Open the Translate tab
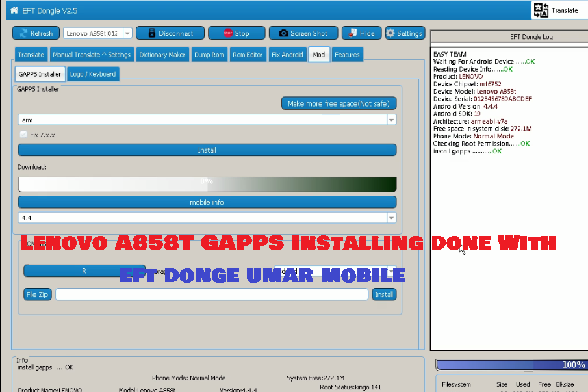588x392 pixels. [31, 55]
